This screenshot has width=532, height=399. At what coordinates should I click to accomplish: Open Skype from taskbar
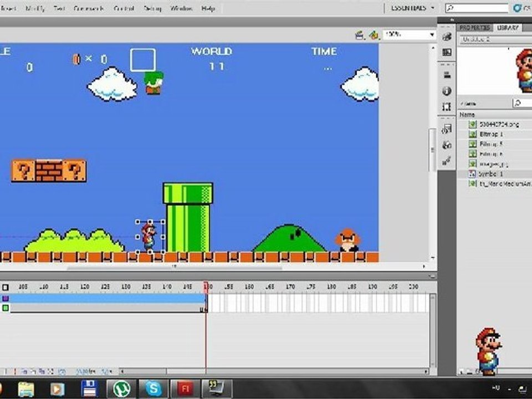(x=154, y=389)
